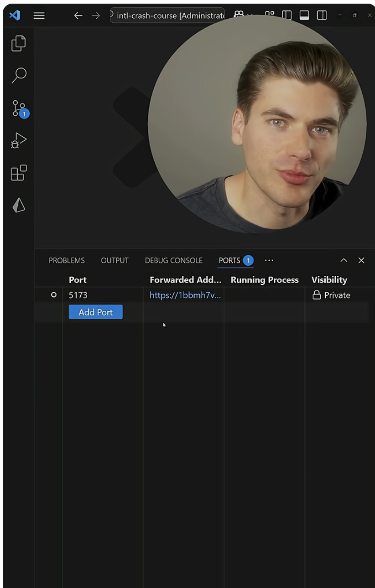Open the Search view icon

(x=19, y=76)
